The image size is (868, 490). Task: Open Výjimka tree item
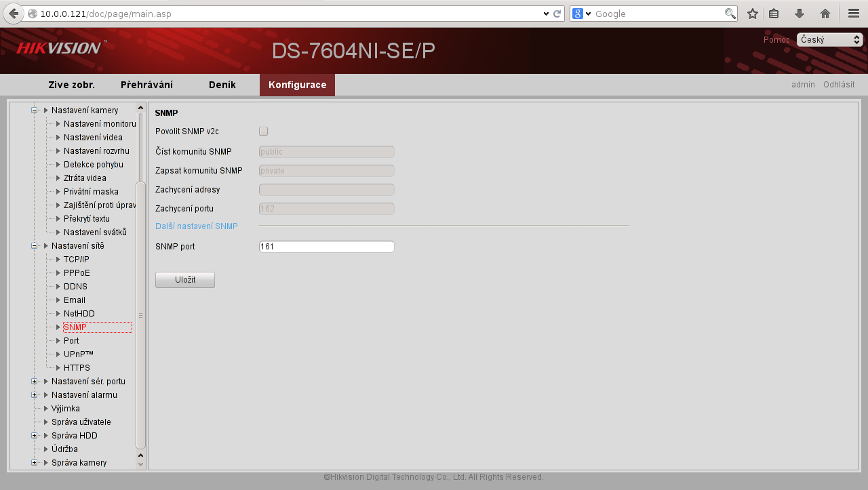[x=65, y=409]
